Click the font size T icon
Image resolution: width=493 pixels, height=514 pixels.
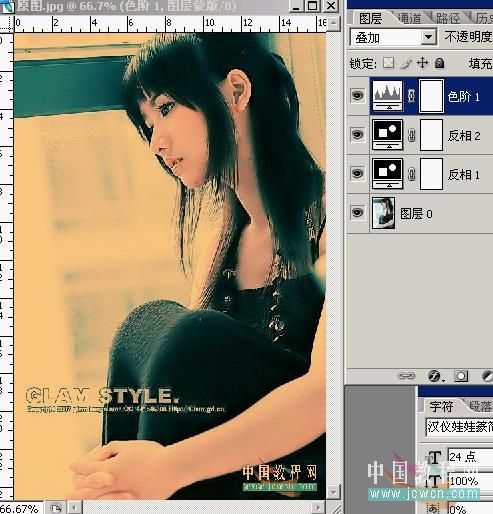[433, 457]
